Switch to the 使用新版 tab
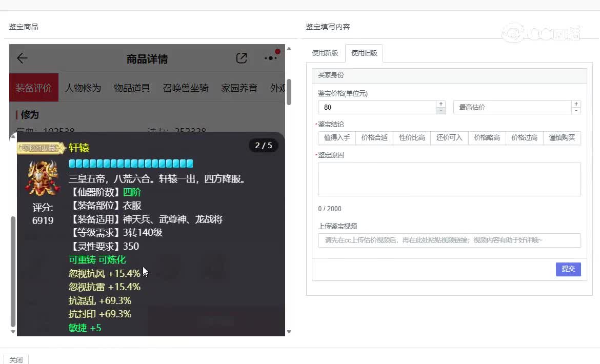600x364 pixels. (325, 53)
